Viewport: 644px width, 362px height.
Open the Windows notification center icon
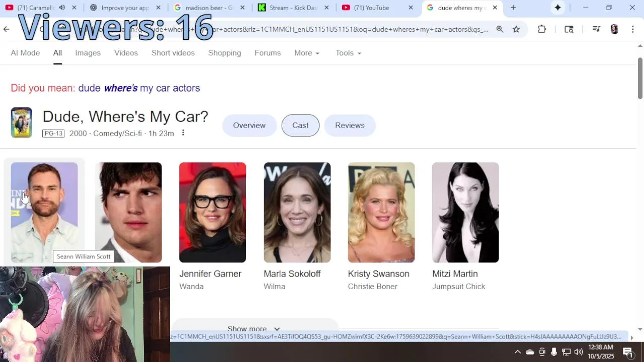pyautogui.click(x=628, y=352)
